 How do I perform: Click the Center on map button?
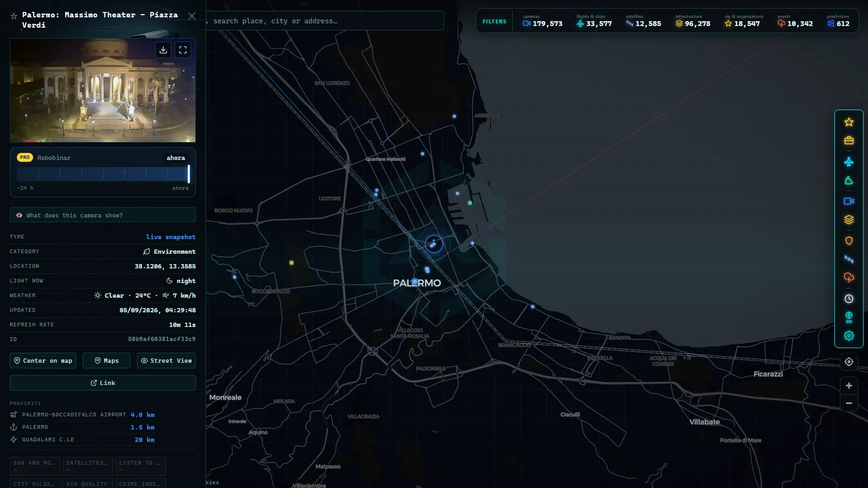coord(43,361)
